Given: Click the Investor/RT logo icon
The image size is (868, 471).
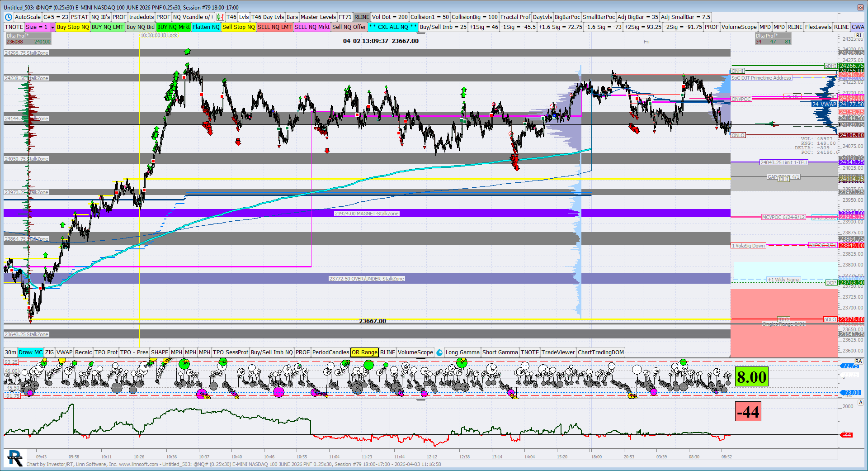Looking at the screenshot, I should 15,458.
